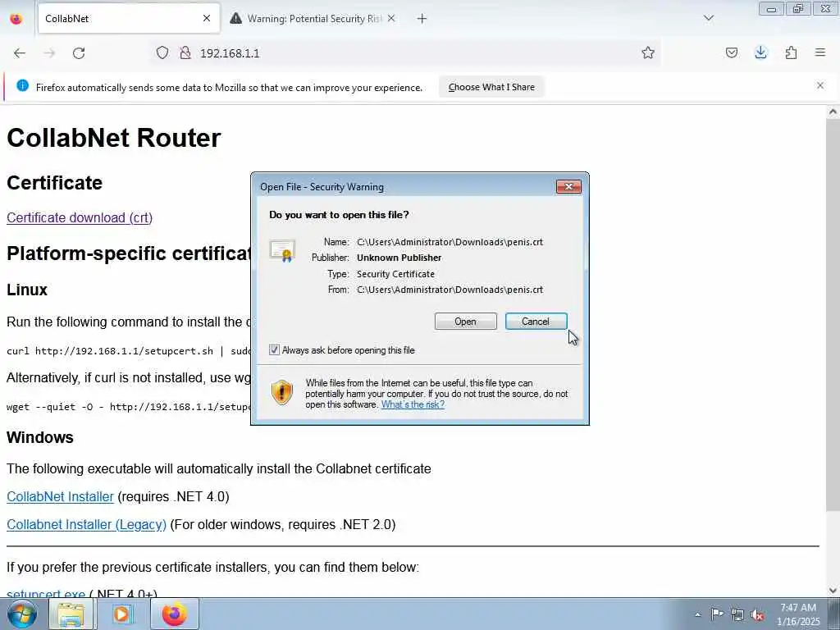
Task: Open the Windows Start menu
Action: click(21, 614)
